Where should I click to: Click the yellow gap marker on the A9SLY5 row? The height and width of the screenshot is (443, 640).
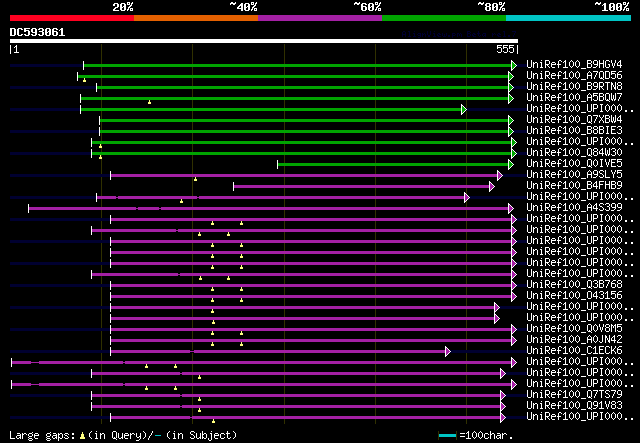195,179
